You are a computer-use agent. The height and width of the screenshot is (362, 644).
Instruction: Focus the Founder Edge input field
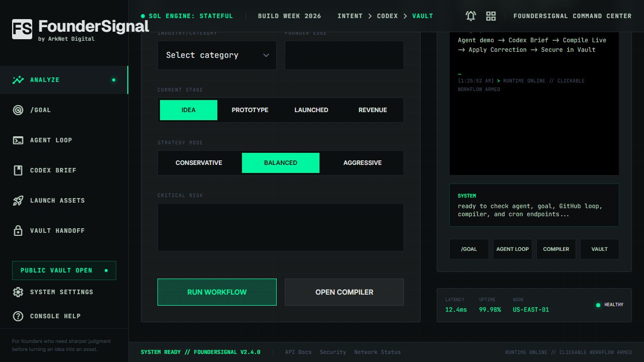(x=344, y=55)
